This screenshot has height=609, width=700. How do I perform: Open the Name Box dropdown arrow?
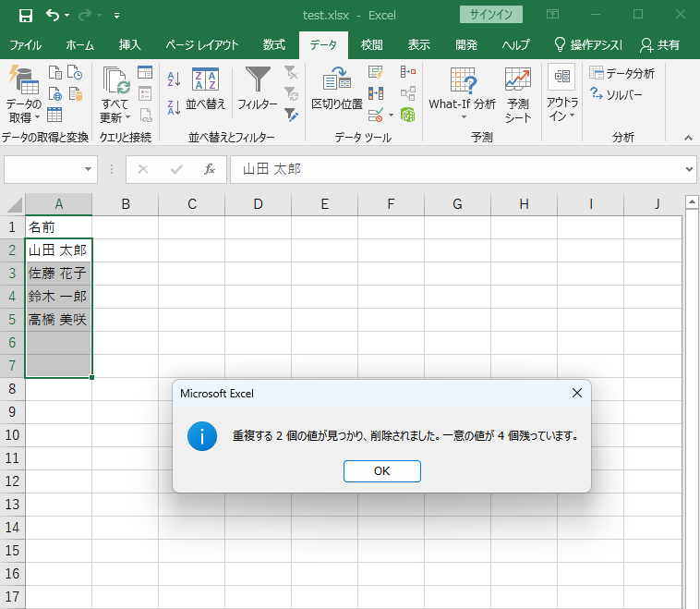pos(88,169)
